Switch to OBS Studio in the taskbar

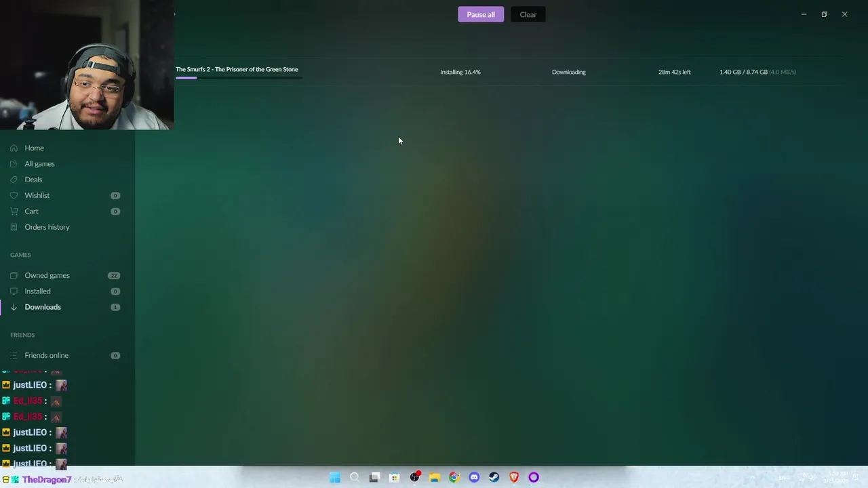(414, 477)
